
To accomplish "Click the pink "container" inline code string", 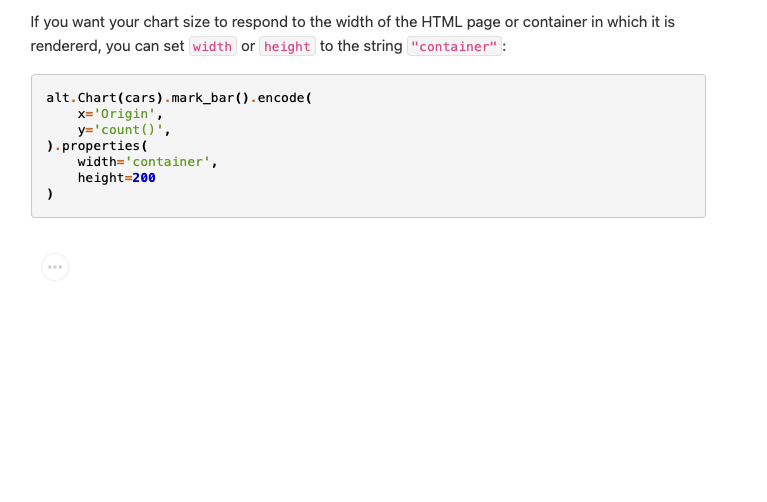I will click(454, 46).
